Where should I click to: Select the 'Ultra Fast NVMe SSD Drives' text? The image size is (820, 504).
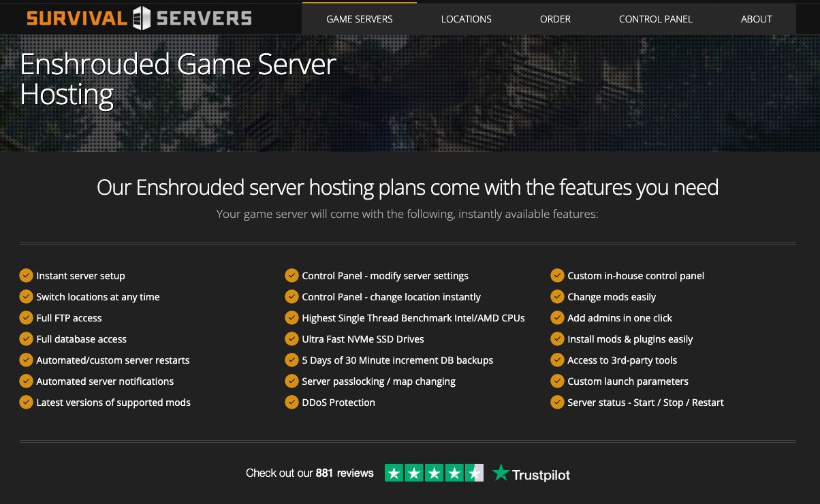pos(363,339)
